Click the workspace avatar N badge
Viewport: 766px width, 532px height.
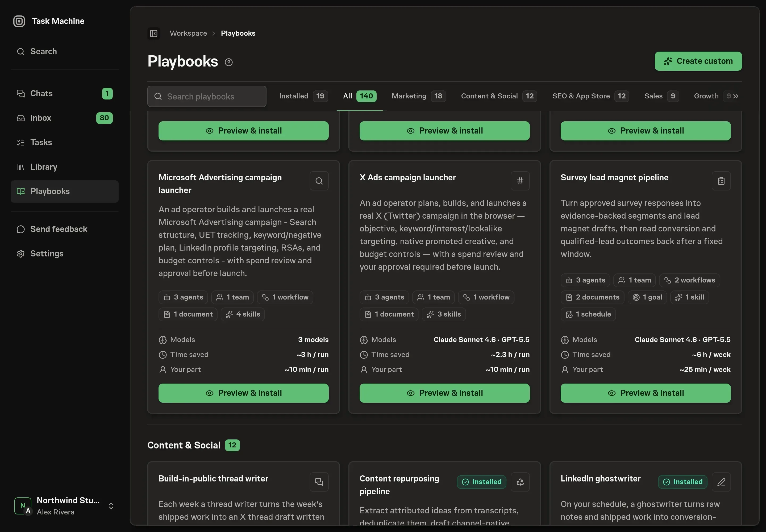tap(23, 506)
